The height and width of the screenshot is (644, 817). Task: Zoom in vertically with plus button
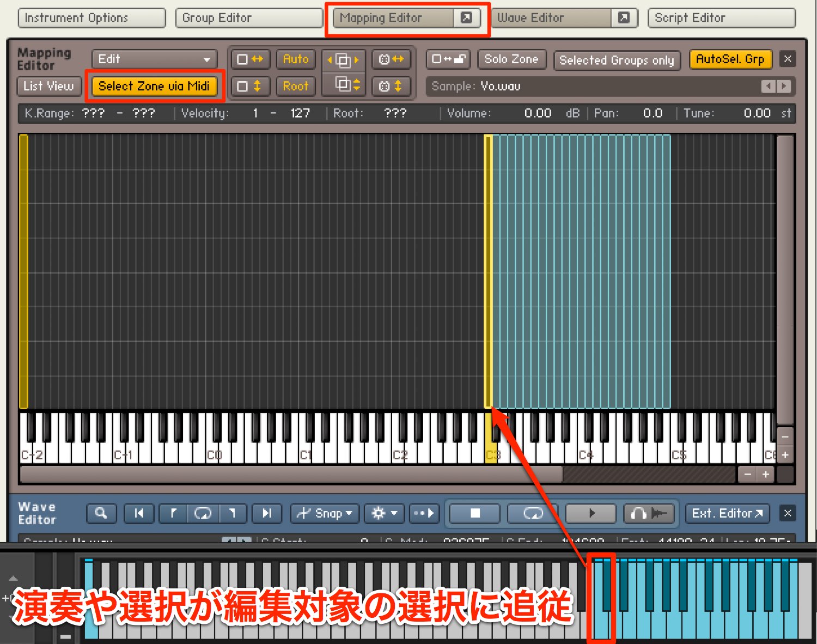pos(785,454)
